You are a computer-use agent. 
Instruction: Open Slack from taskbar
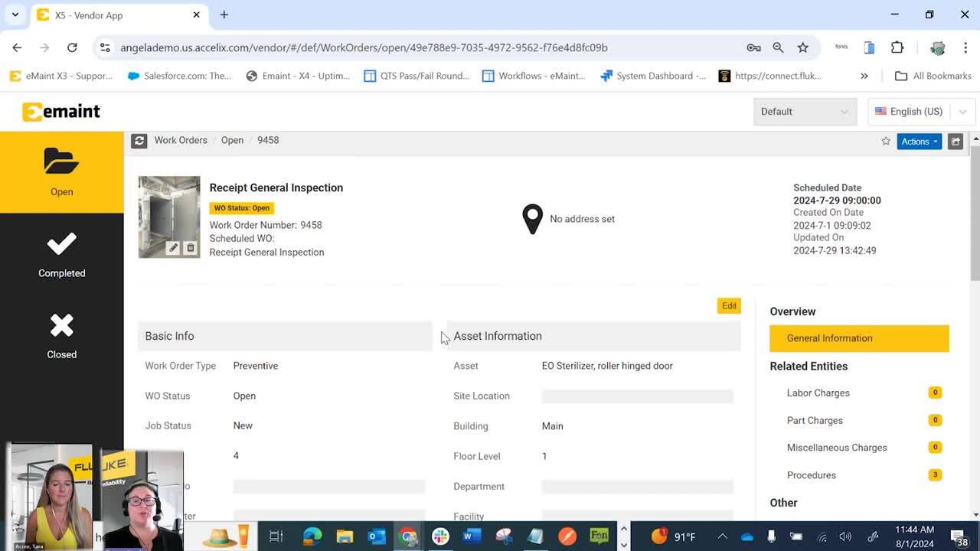pyautogui.click(x=440, y=536)
